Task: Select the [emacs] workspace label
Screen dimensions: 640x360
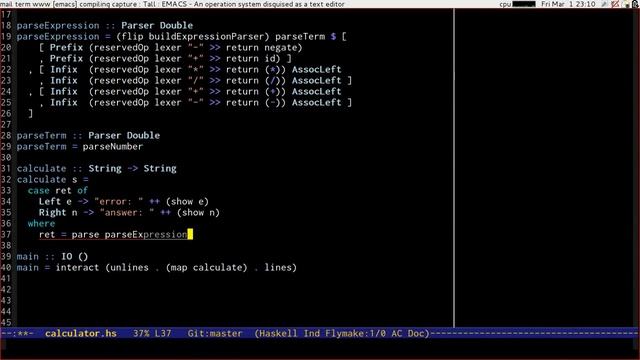Action: pos(65,4)
